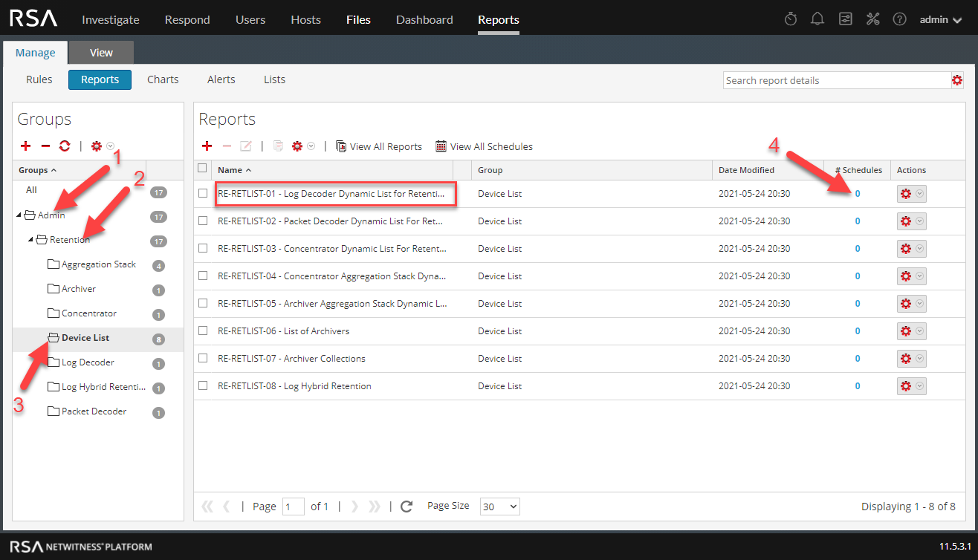
Task: Tick the RE-RETLIST-06 List of Archivers checkbox
Action: click(203, 331)
